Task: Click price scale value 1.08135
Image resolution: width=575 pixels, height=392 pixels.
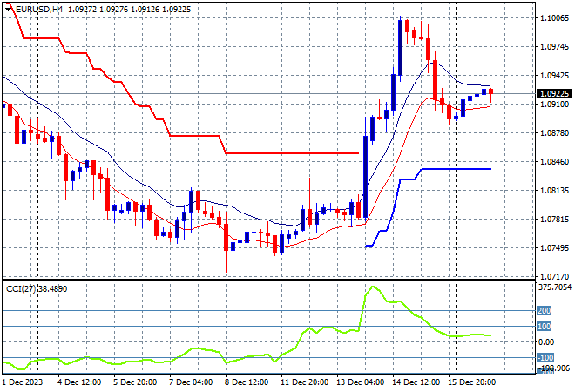Action: tap(555, 191)
